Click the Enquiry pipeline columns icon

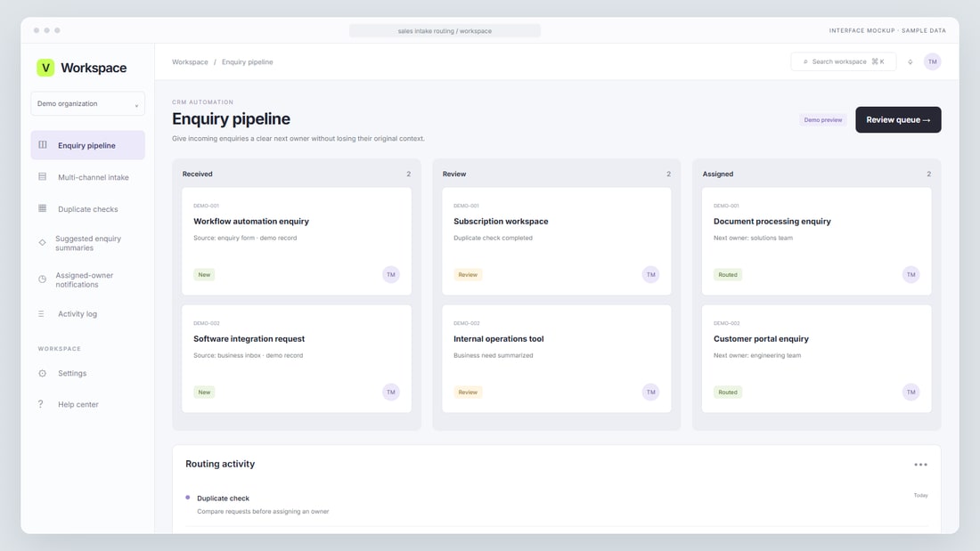pyautogui.click(x=43, y=145)
